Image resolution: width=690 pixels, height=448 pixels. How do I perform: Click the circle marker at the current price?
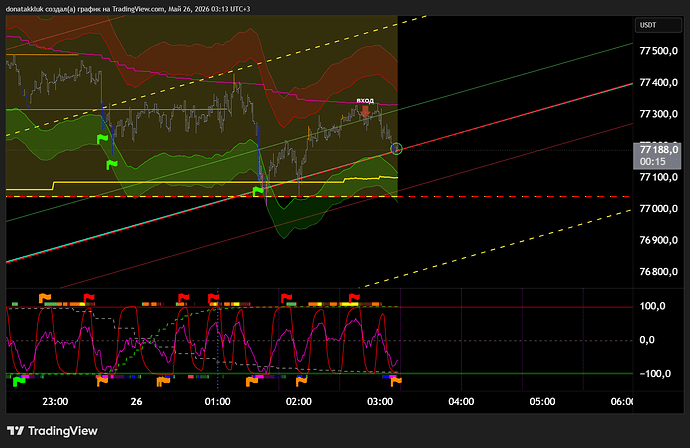pos(396,149)
